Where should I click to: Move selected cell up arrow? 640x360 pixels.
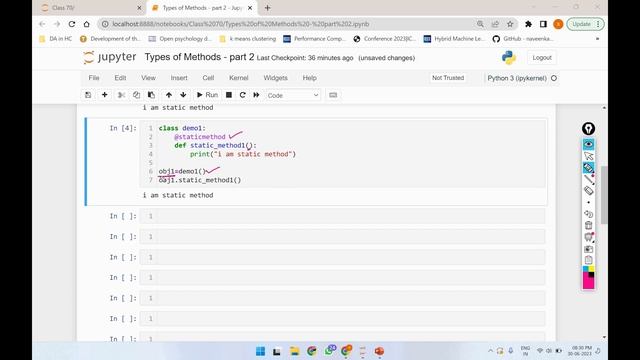[169, 95]
